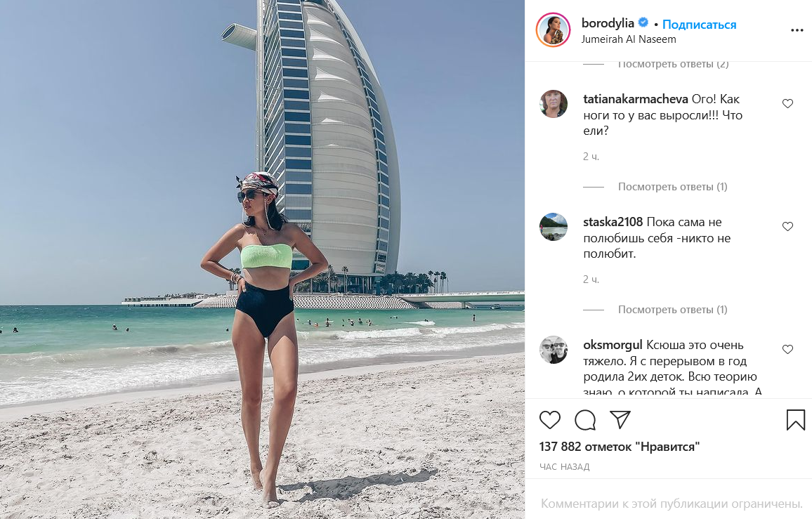View the 137 882 likes list
This screenshot has height=519, width=812.
[620, 447]
